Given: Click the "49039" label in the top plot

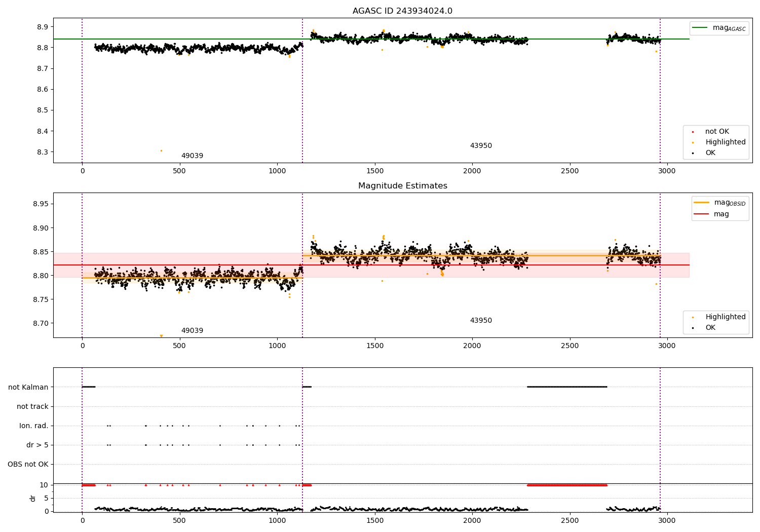Looking at the screenshot, I should (192, 156).
